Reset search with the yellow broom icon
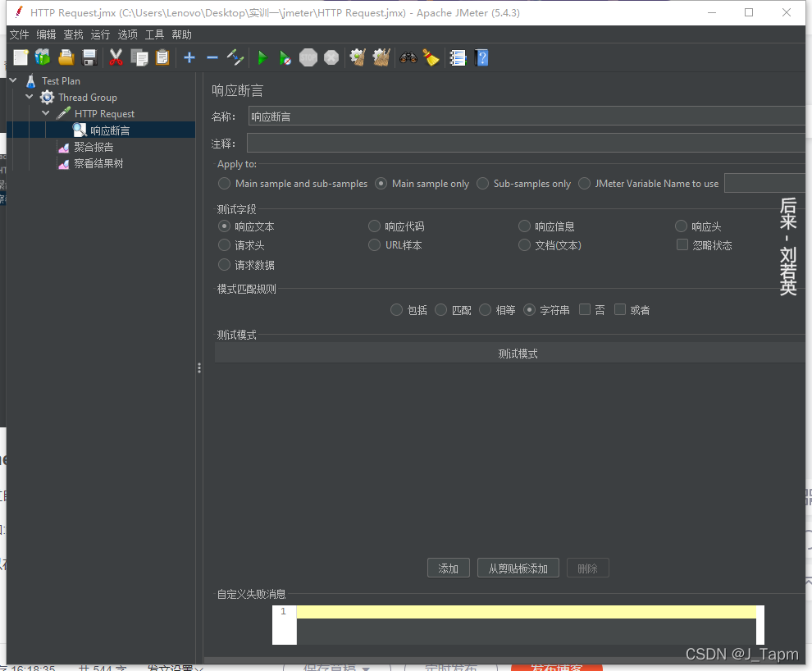This screenshot has height=671, width=812. pos(431,57)
